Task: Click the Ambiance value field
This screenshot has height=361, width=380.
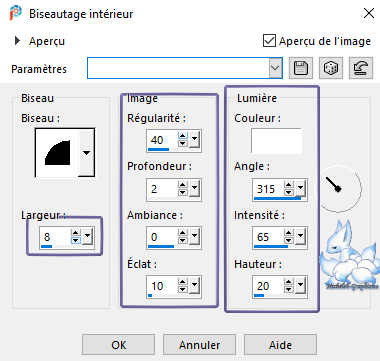Action: (x=162, y=237)
